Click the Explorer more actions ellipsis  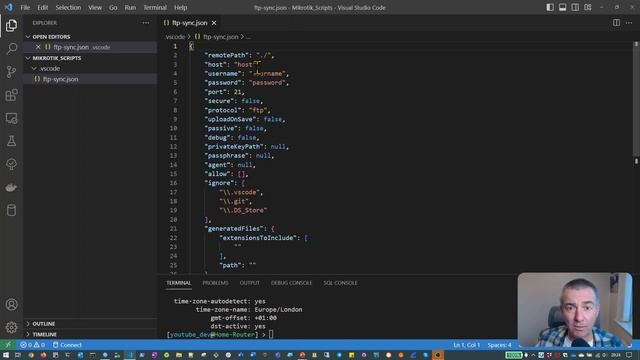click(x=146, y=23)
